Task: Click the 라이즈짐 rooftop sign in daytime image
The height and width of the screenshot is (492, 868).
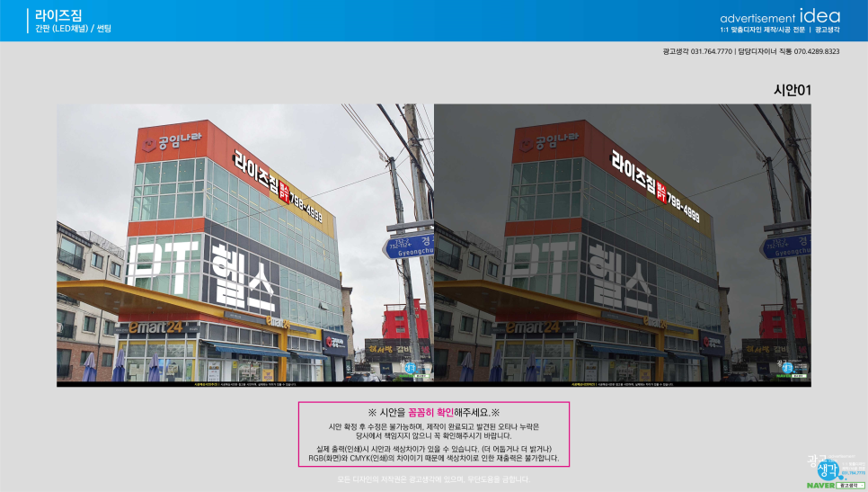Action: coord(254,165)
